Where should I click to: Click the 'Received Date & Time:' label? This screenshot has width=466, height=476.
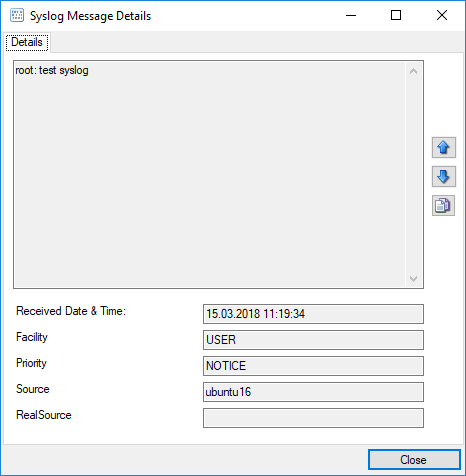pyautogui.click(x=71, y=311)
